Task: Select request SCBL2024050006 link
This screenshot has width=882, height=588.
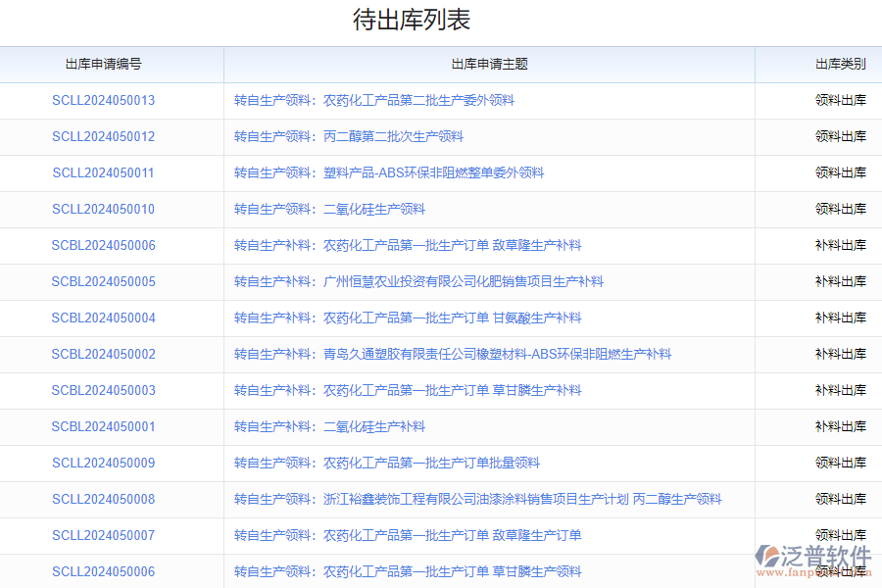Action: 103,245
